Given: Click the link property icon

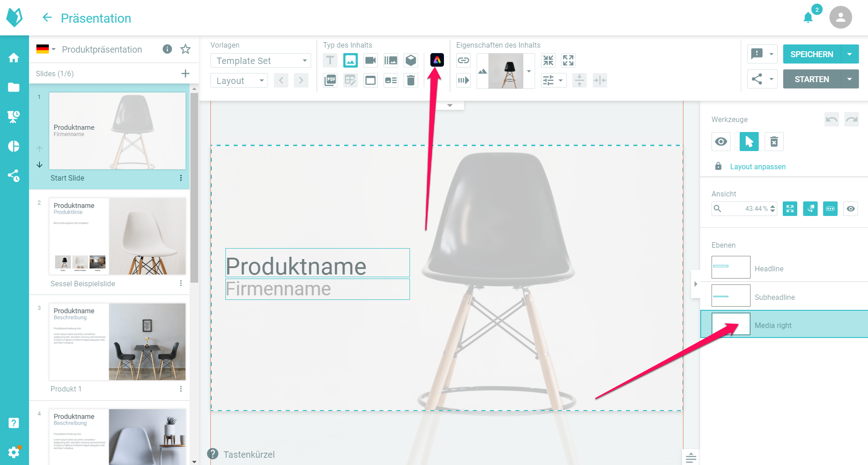Looking at the screenshot, I should coord(463,60).
